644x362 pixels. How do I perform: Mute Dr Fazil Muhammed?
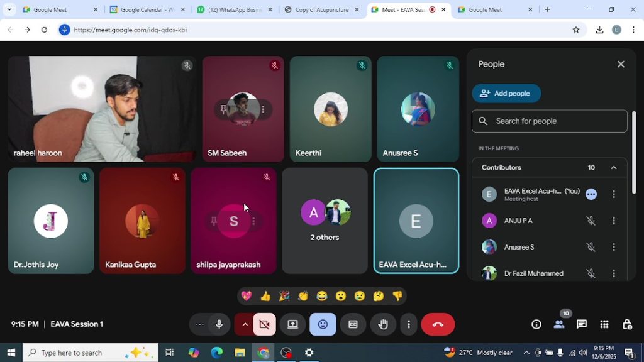point(590,273)
